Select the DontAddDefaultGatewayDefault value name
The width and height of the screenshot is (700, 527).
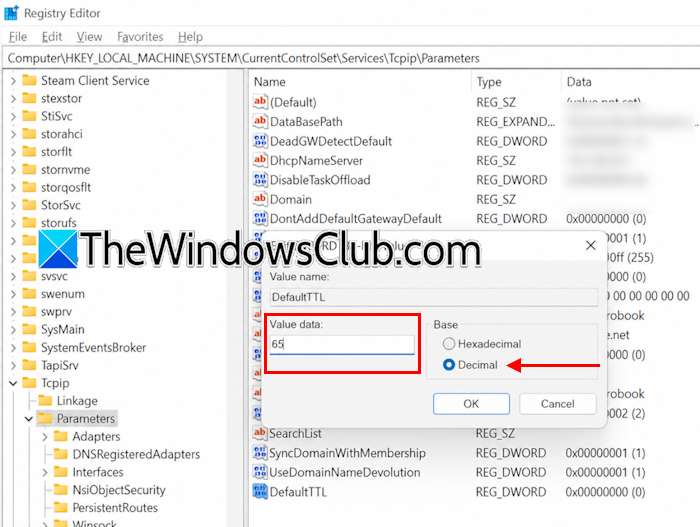coord(356,218)
